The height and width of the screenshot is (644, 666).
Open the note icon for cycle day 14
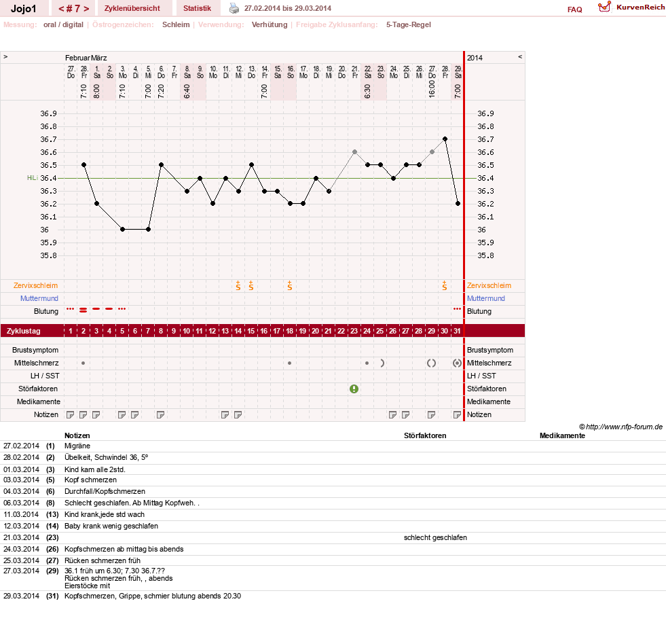click(238, 414)
